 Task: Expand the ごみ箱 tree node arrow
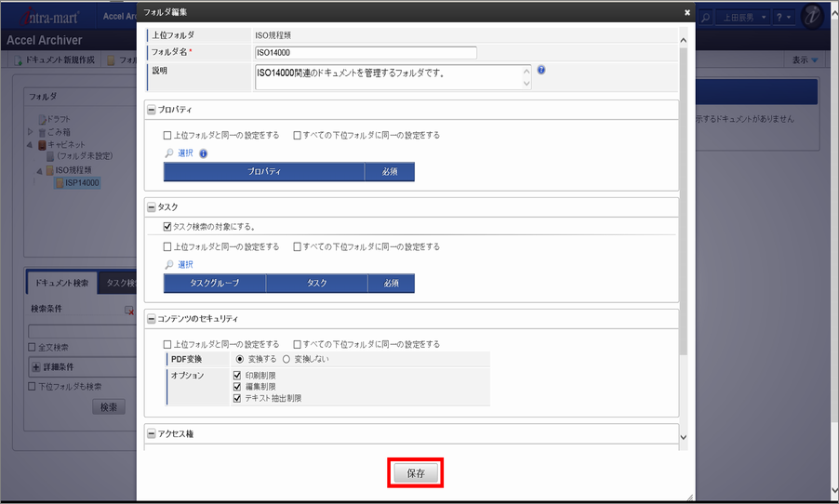(x=30, y=131)
